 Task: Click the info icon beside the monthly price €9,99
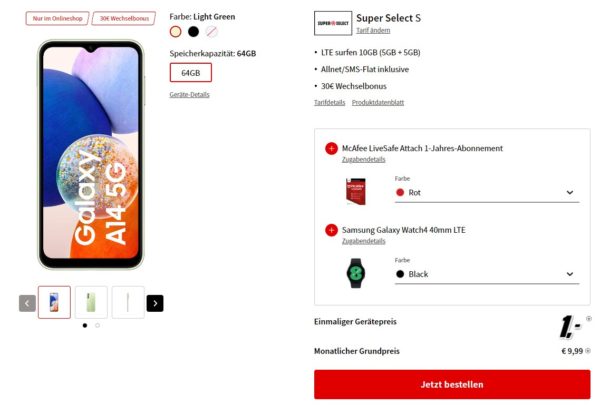pos(588,351)
